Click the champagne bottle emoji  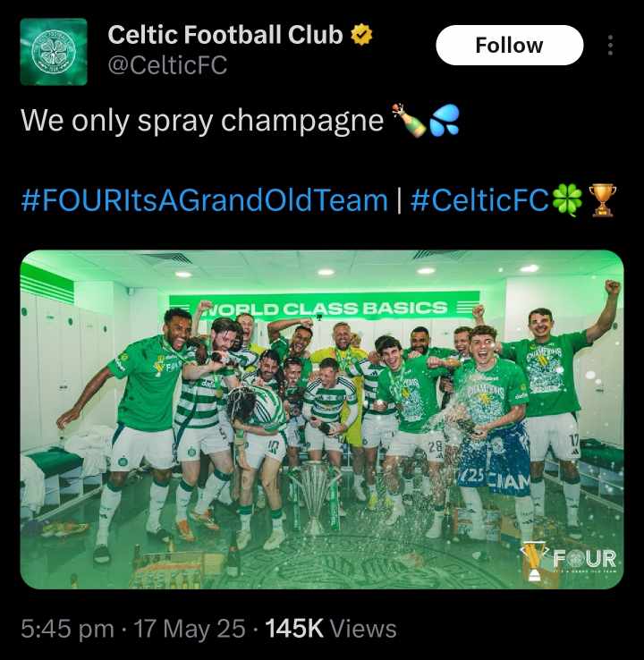409,121
